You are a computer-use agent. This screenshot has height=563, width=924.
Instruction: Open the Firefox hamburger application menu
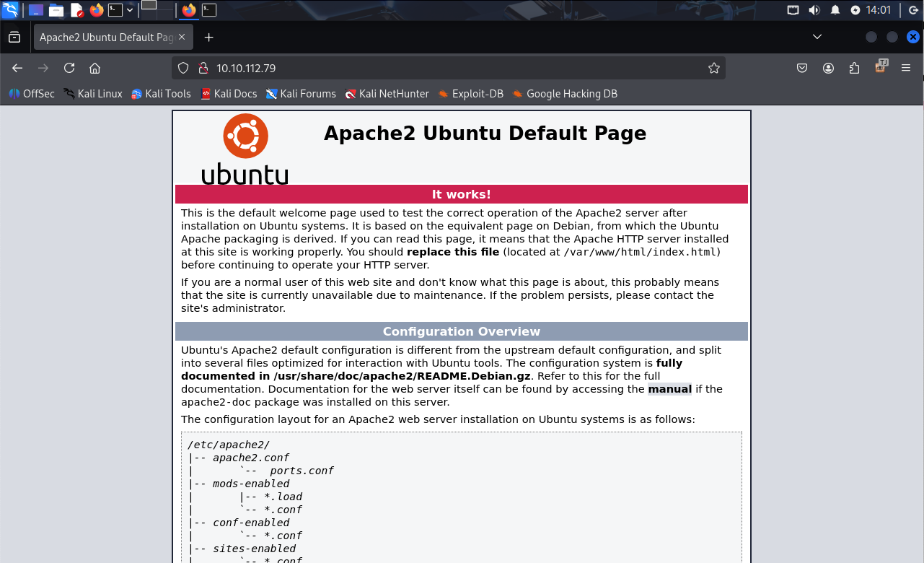point(906,68)
